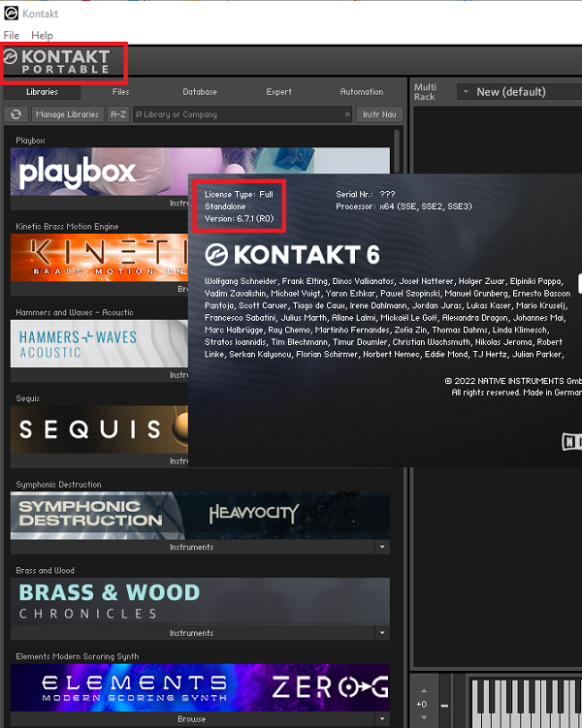Switch to the Expert tab
The image size is (582, 728).
[278, 92]
